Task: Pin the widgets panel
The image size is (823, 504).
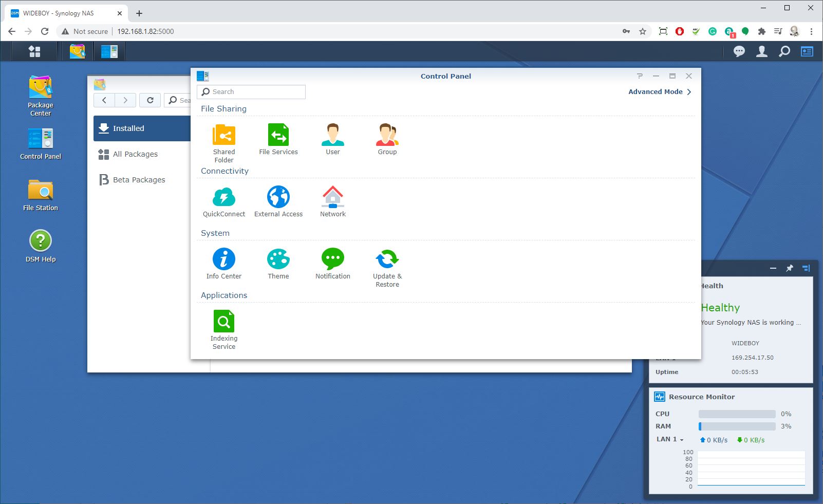Action: click(x=790, y=268)
